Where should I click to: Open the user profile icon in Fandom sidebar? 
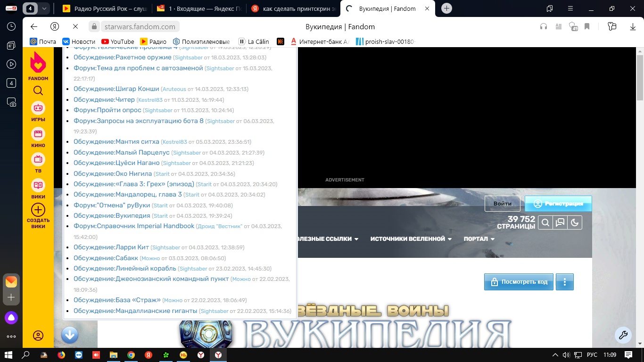(38, 336)
